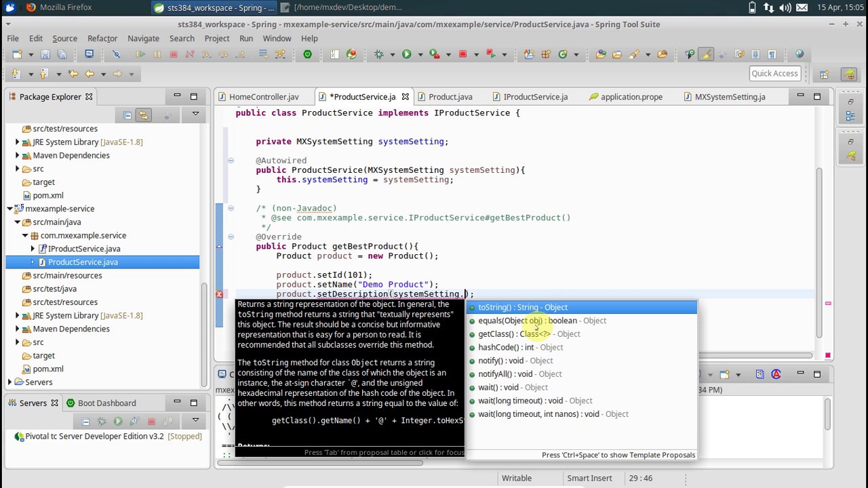Click the Back navigation arrow in toolbar
868x488 pixels.
89,74
